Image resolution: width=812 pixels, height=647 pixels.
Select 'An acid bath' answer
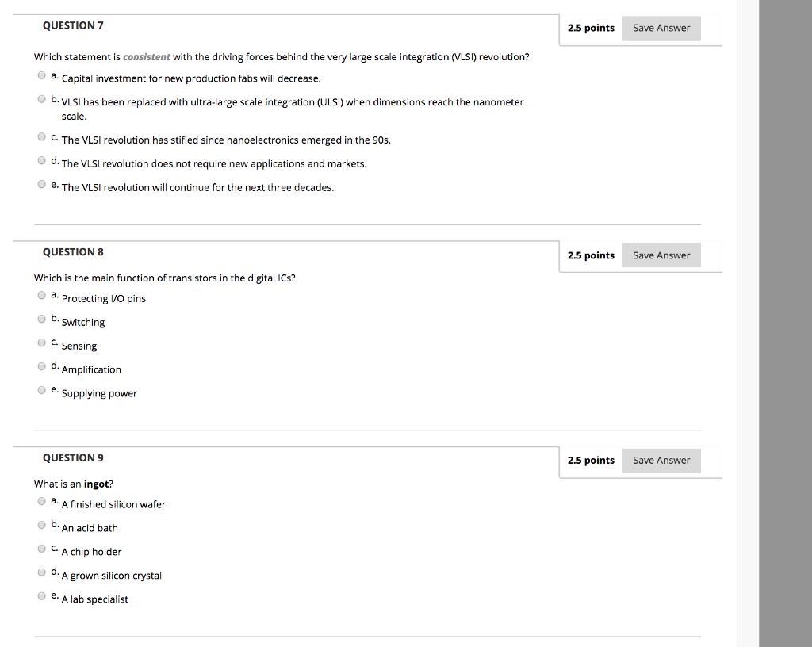tap(41, 526)
